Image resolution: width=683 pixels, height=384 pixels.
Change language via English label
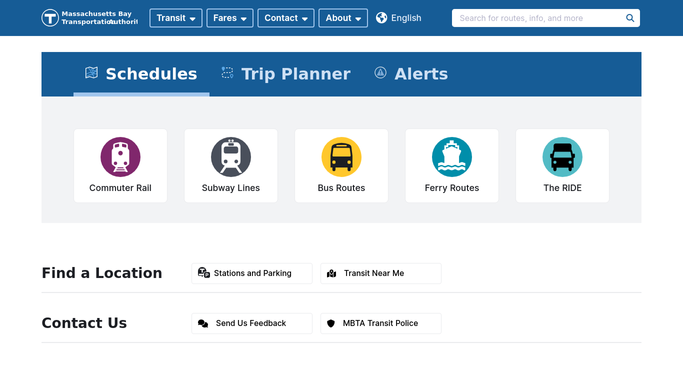pyautogui.click(x=406, y=18)
